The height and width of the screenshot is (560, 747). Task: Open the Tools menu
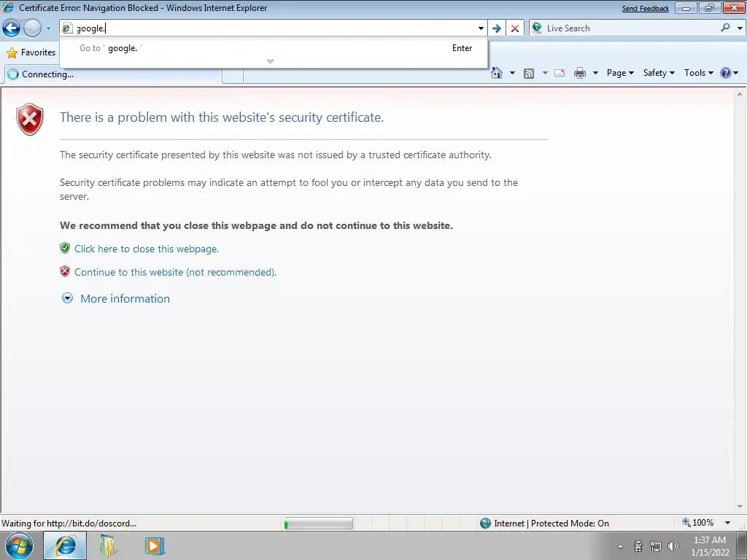point(699,73)
